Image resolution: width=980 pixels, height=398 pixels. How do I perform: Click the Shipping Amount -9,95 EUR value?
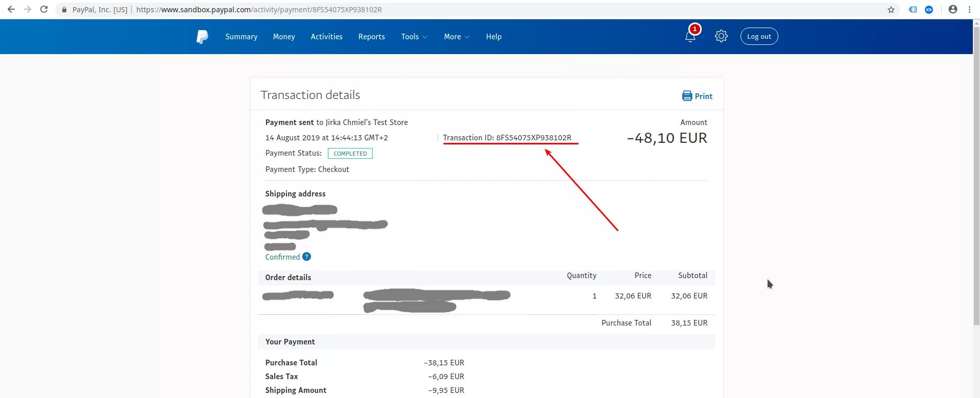pyautogui.click(x=446, y=390)
